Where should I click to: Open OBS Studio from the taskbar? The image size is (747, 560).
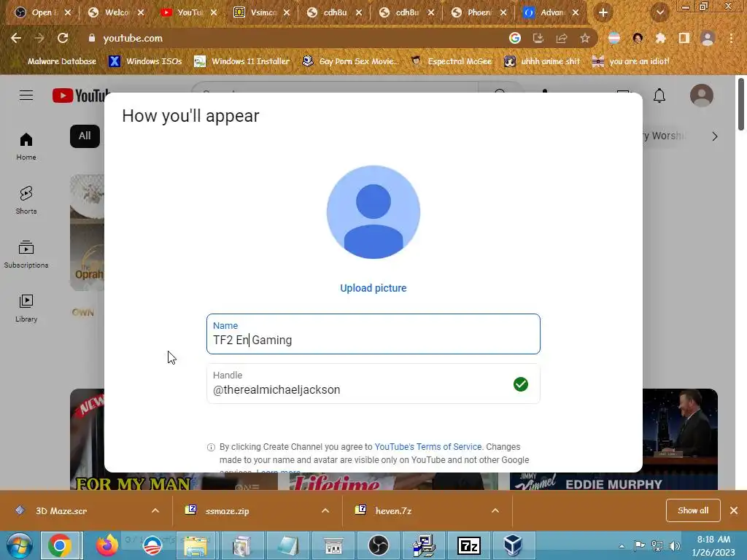[x=379, y=545]
